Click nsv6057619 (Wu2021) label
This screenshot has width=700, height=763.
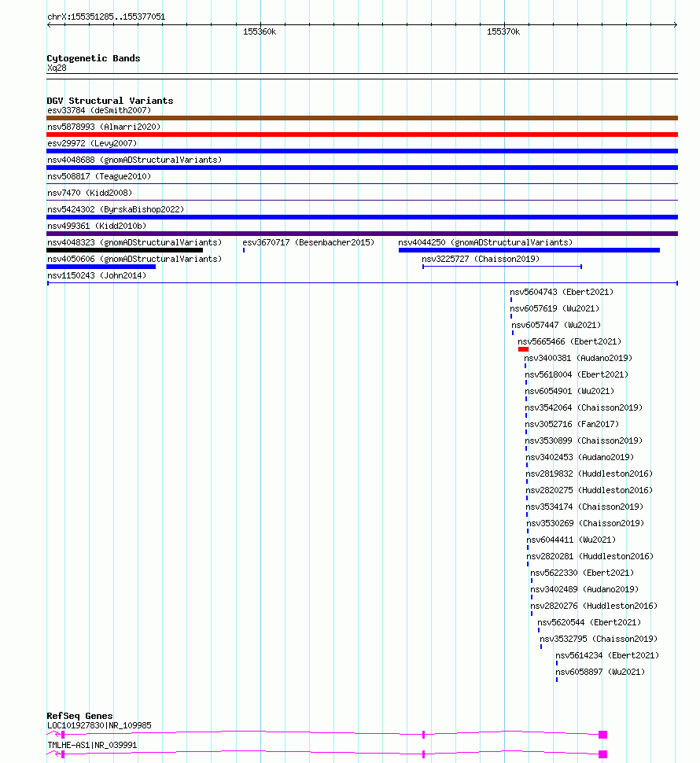[554, 309]
